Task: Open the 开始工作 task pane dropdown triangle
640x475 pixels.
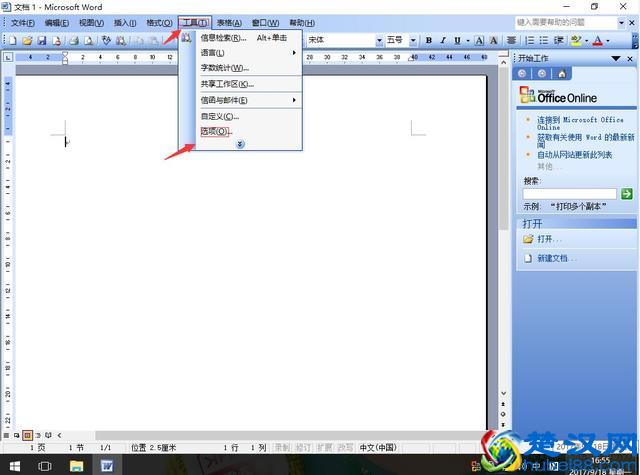Action: click(616, 59)
